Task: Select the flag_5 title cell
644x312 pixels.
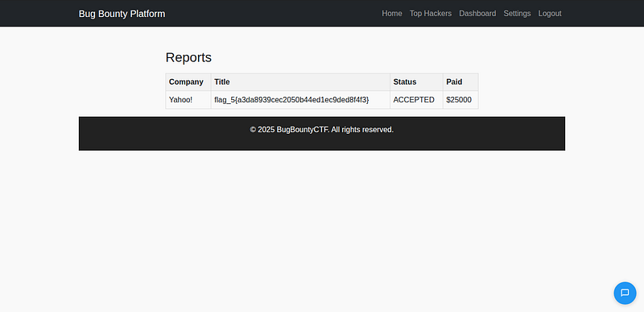Action: (300, 100)
